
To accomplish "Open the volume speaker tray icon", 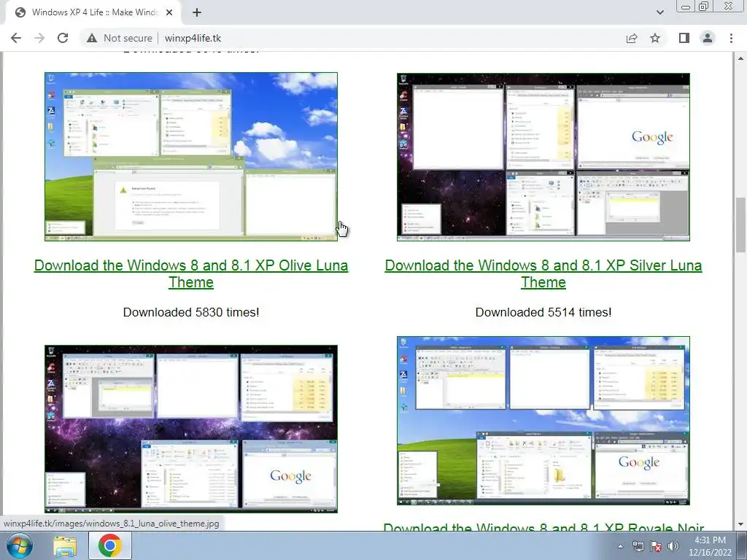I will pos(673,546).
